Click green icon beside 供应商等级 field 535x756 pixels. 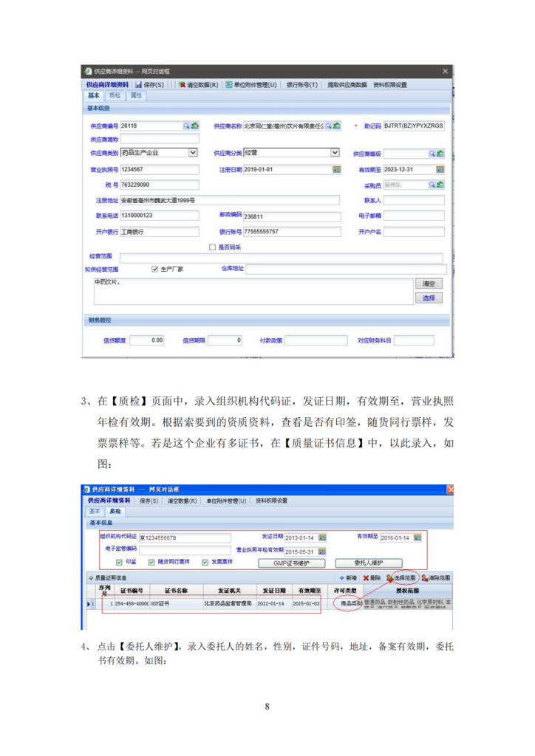[x=440, y=154]
